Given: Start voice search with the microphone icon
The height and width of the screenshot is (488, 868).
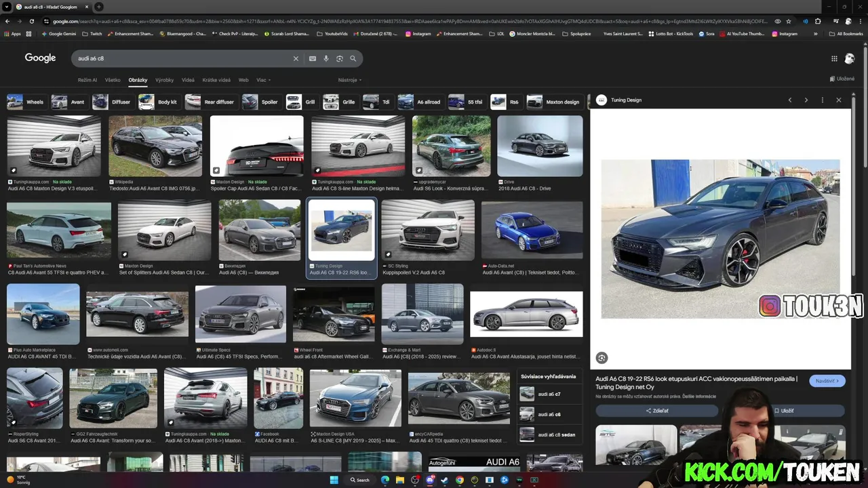Looking at the screenshot, I should pyautogui.click(x=326, y=59).
